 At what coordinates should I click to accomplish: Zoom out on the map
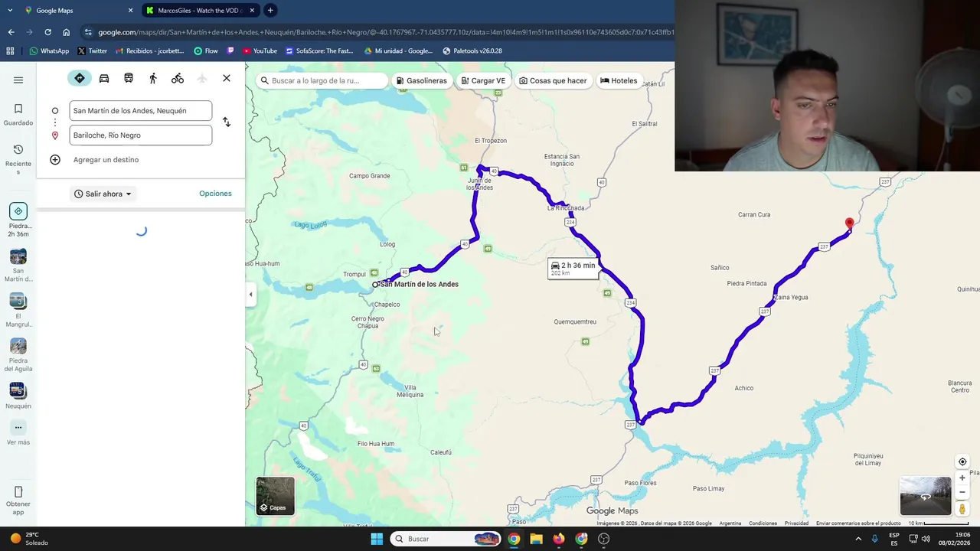point(962,493)
